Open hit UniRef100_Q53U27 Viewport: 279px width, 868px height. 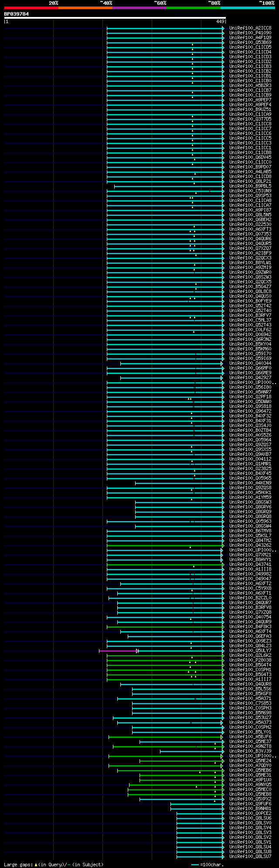pyautogui.click(x=250, y=717)
